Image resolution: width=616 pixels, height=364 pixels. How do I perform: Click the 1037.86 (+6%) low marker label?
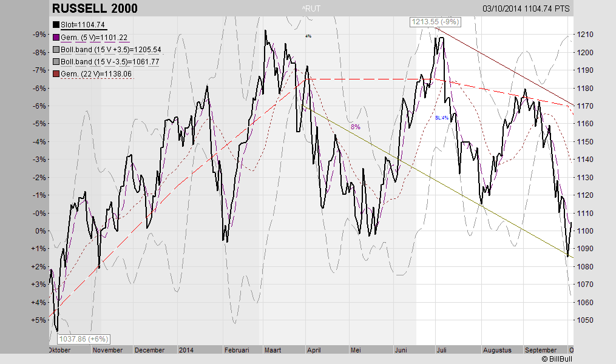[83, 339]
